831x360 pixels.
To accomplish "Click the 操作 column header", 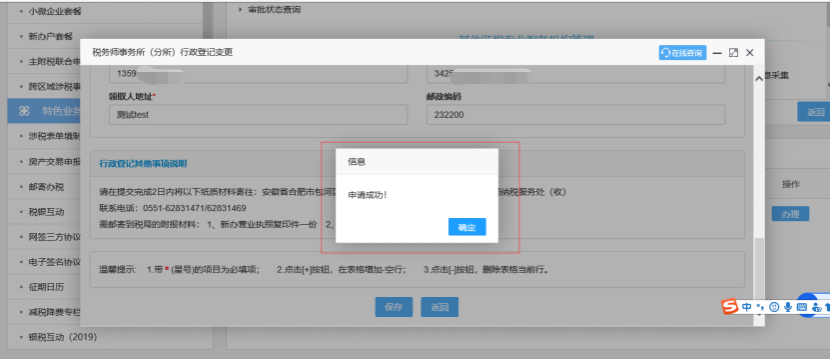I will [x=791, y=185].
